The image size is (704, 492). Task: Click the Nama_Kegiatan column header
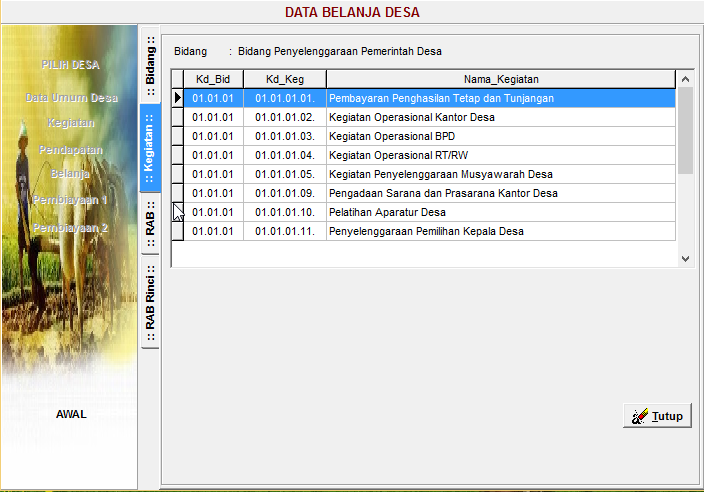[x=501, y=79]
